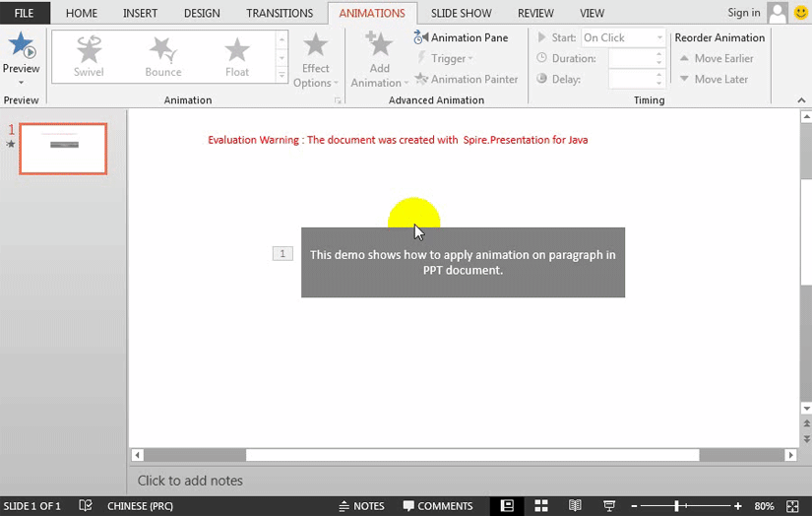Open the Animation Pane
Viewport: 812px width, 516px height.
coord(461,37)
